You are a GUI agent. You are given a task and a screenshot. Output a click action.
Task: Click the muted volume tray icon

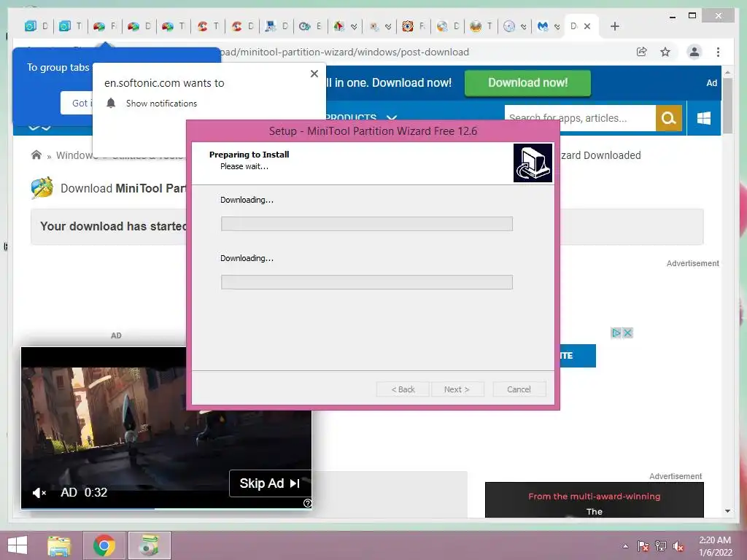click(x=678, y=546)
